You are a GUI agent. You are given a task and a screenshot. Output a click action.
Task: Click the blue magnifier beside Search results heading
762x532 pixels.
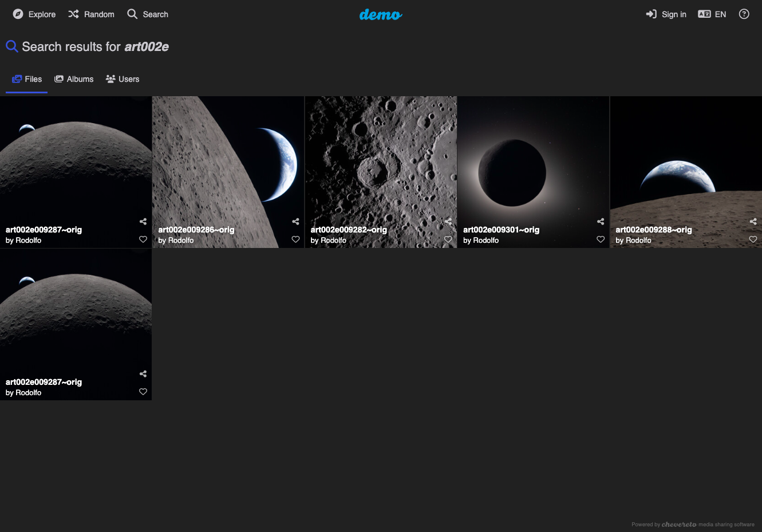coord(11,46)
